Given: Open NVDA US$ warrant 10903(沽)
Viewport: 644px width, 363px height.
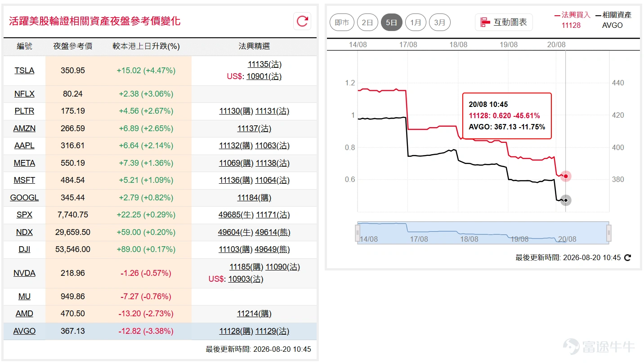Looking at the screenshot, I should pos(246,279).
